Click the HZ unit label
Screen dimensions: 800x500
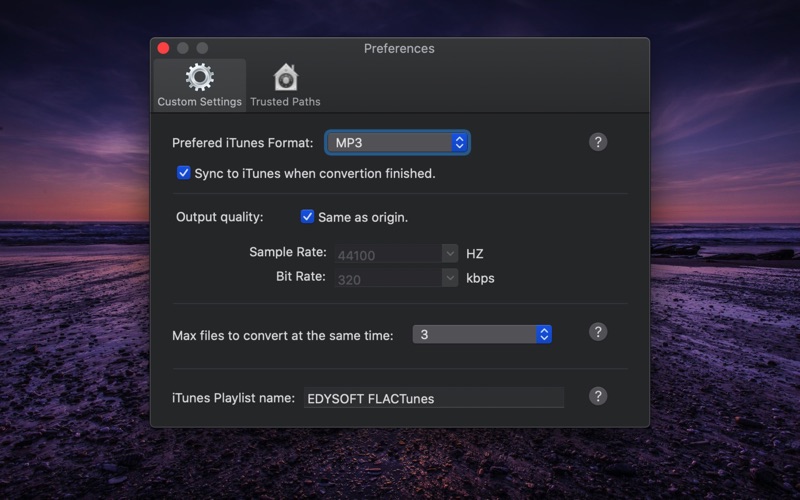[474, 254]
